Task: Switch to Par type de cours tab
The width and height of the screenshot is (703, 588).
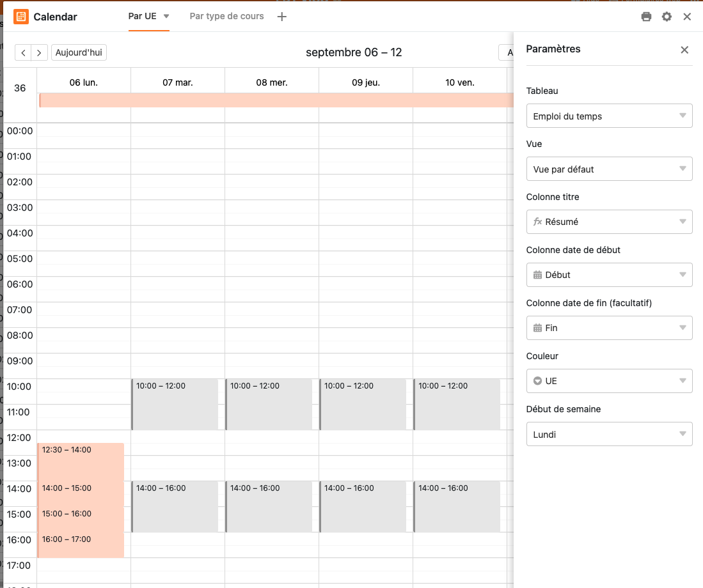Action: (226, 17)
